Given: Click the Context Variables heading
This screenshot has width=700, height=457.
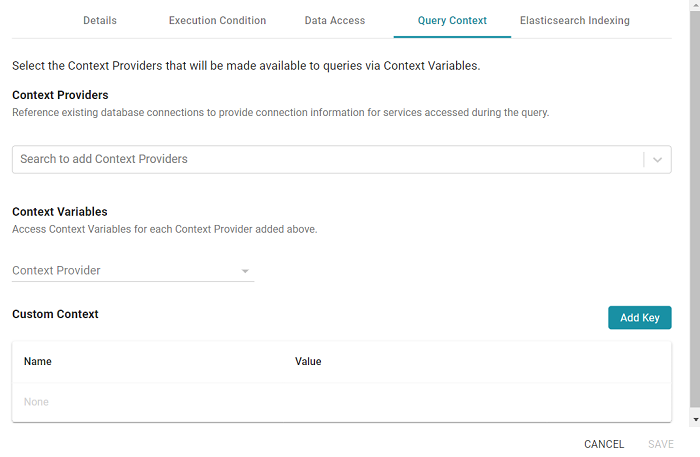Looking at the screenshot, I should tap(59, 212).
